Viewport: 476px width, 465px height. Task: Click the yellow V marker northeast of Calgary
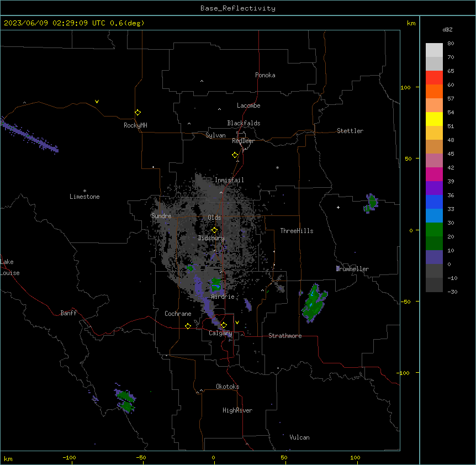[x=237, y=323]
